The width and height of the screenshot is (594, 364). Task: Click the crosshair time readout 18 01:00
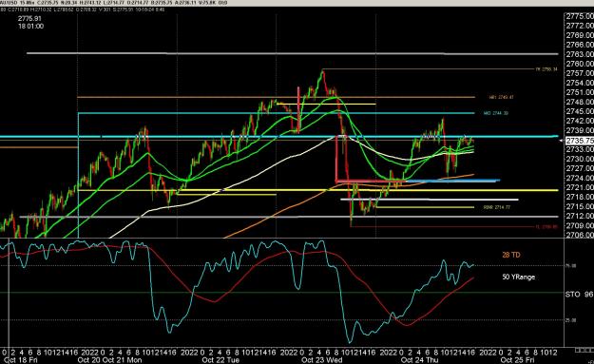pyautogui.click(x=30, y=27)
